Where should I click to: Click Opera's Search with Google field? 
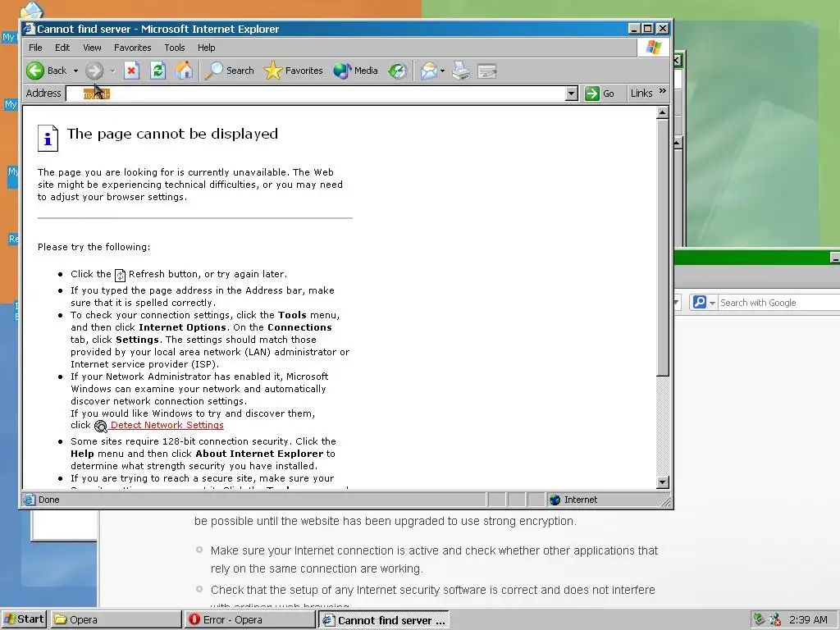coord(779,303)
